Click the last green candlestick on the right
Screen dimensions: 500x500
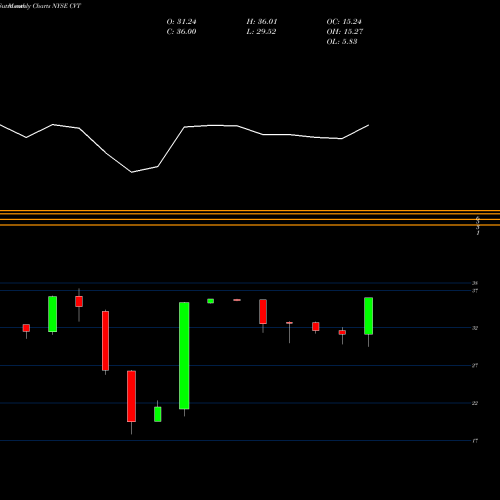click(369, 316)
